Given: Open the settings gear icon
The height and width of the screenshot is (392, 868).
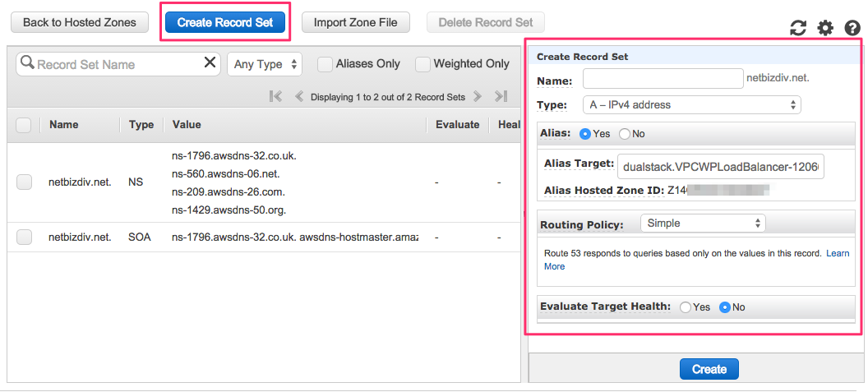Looking at the screenshot, I should (x=825, y=29).
